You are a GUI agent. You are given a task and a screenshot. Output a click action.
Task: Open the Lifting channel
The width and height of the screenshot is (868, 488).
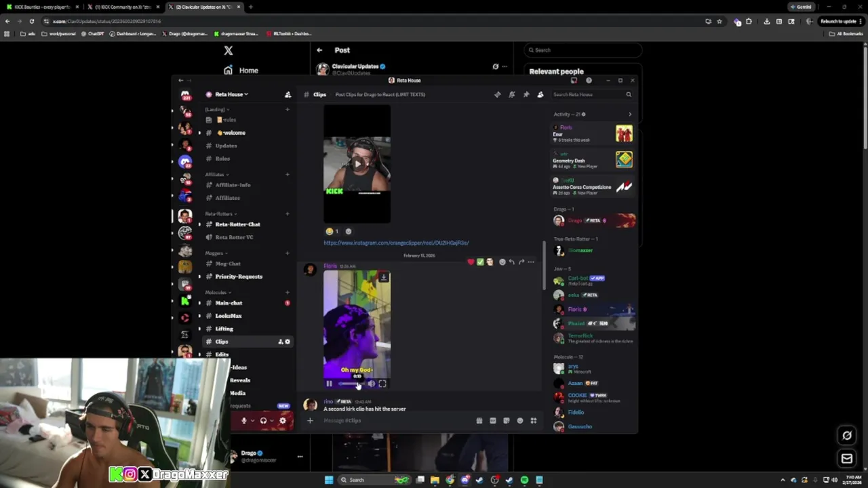224,329
